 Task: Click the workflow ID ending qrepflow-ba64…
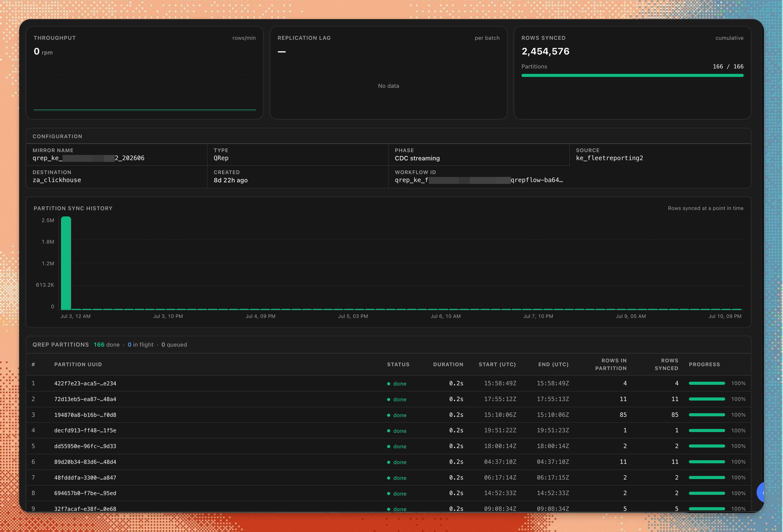click(x=478, y=180)
